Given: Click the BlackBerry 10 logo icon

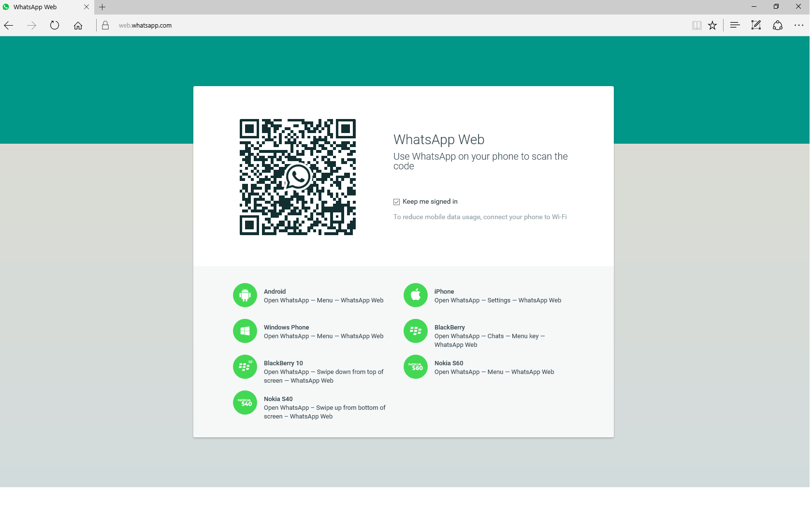Looking at the screenshot, I should point(245,367).
